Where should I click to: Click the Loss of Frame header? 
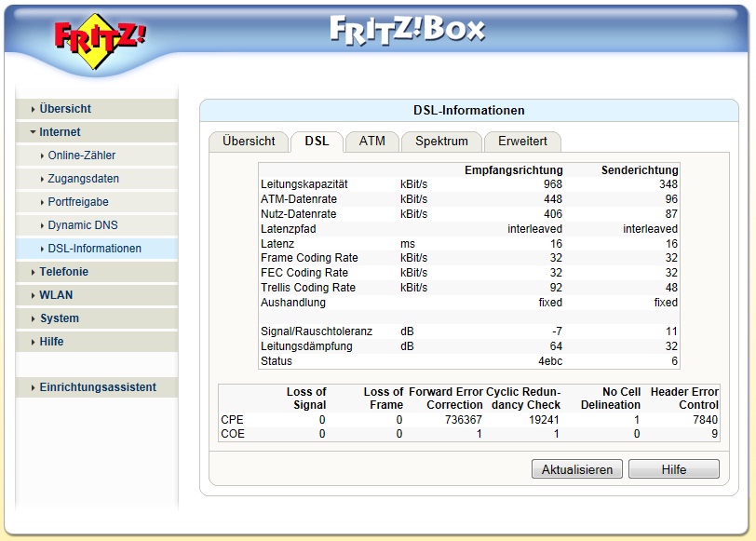pos(384,399)
